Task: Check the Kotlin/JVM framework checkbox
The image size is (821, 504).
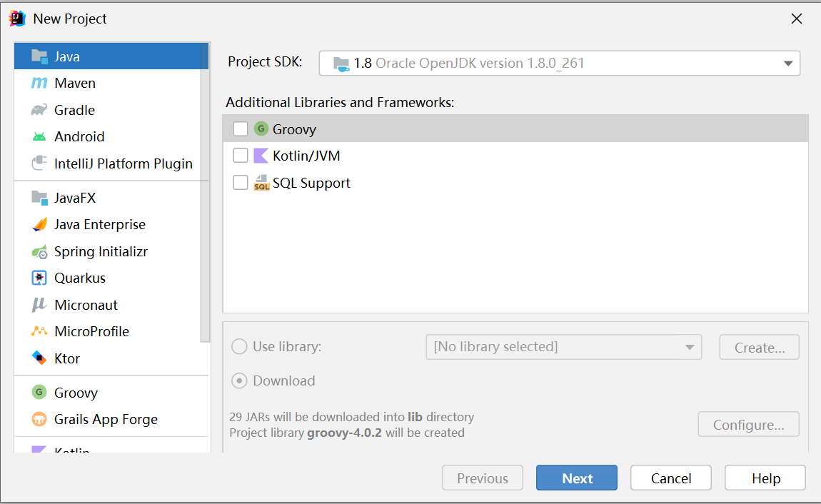Action: click(x=241, y=156)
